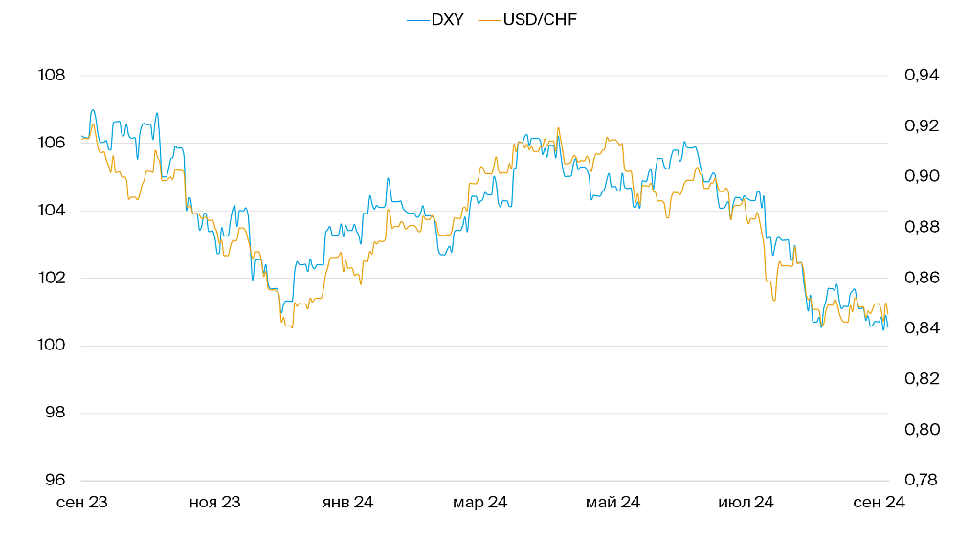Screen dimensions: 980x540
Task: Click the 108 tick on left axis
Action: (x=53, y=76)
